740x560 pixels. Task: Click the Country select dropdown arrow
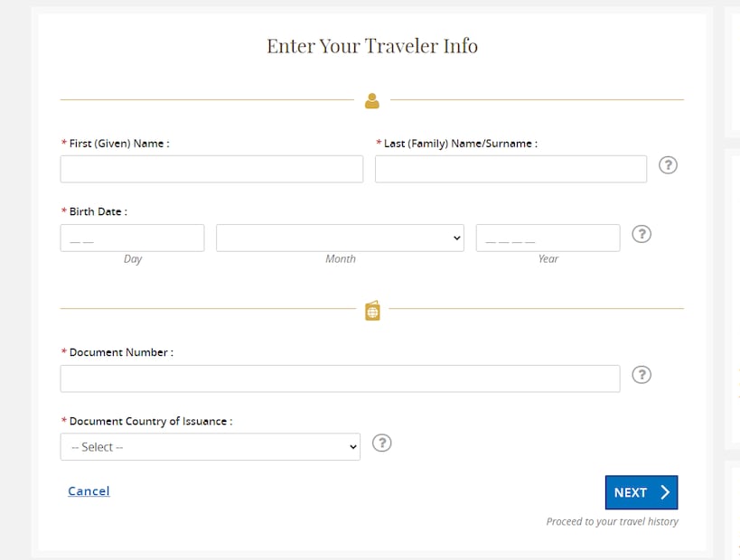(352, 447)
